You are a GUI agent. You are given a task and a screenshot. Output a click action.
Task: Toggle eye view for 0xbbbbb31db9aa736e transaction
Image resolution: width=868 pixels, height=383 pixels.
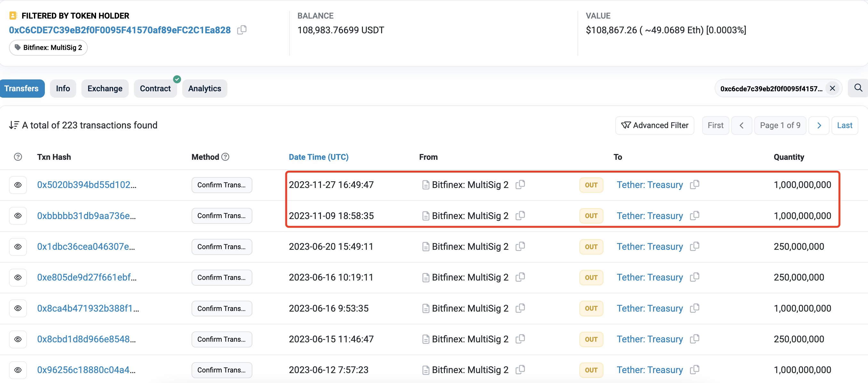point(18,216)
